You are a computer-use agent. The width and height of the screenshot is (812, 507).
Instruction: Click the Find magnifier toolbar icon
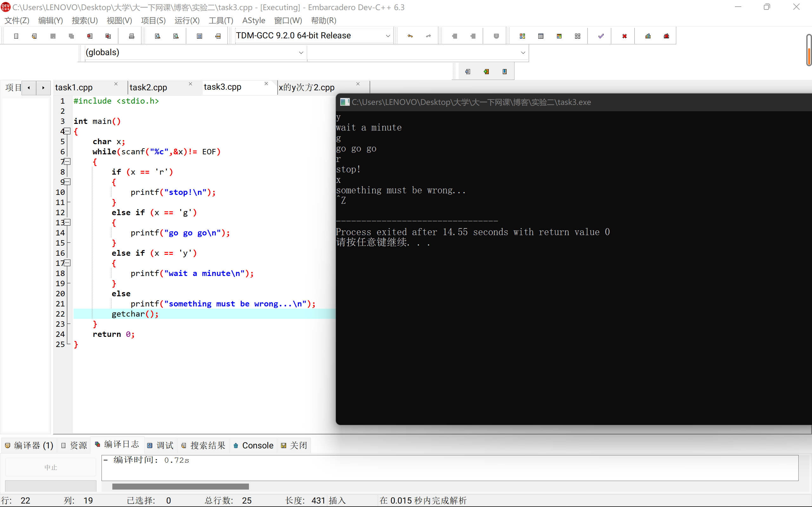coord(157,36)
